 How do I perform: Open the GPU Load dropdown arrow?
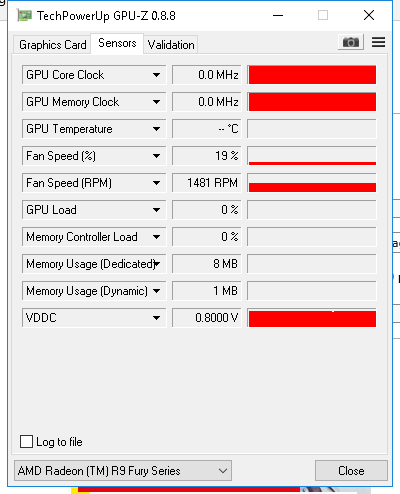tap(156, 210)
